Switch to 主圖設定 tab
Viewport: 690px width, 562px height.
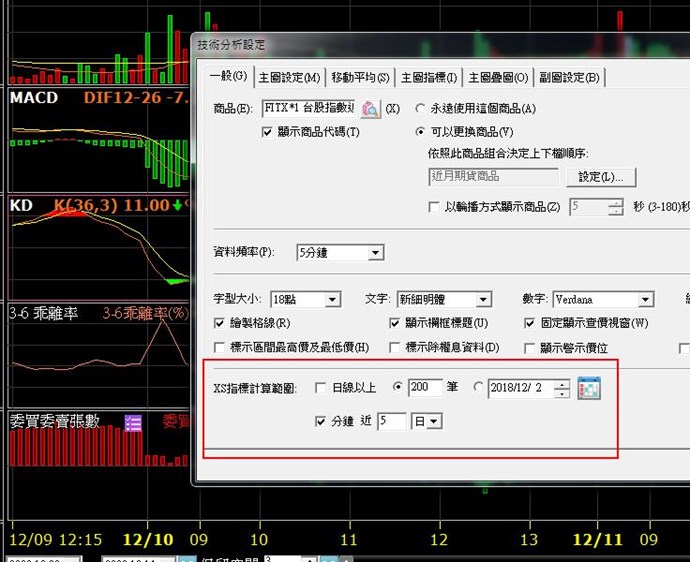point(290,77)
